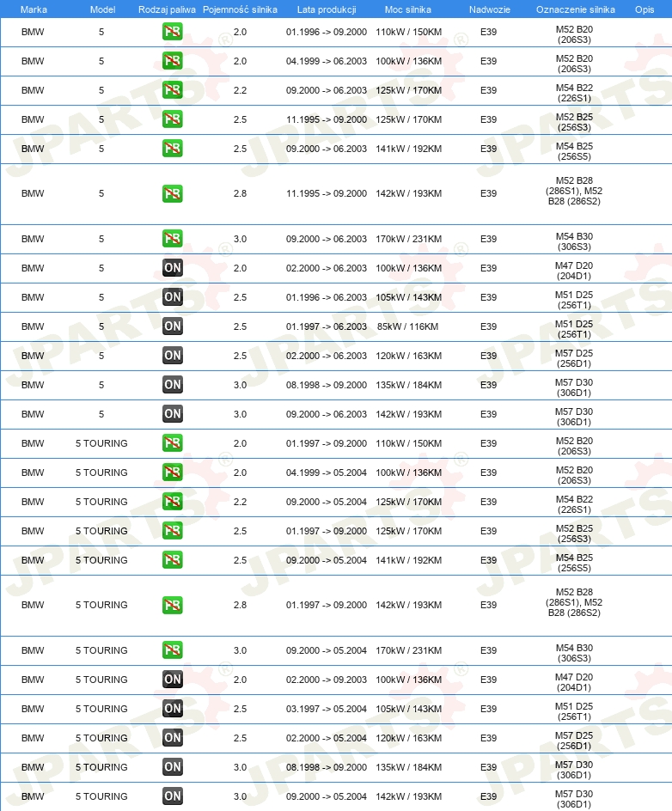Click petrol icon for 5 TOURING 2.5 125kW row
This screenshot has width=672, height=811.
coord(172,531)
